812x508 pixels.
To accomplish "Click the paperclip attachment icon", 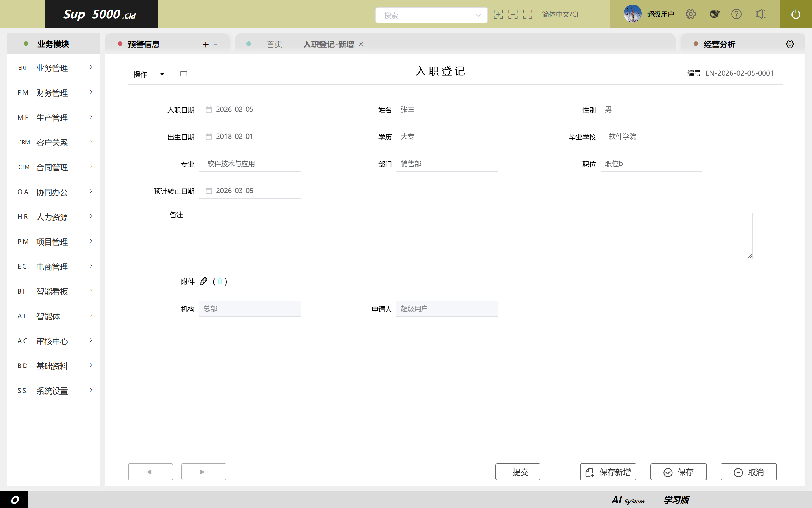I will coord(203,281).
